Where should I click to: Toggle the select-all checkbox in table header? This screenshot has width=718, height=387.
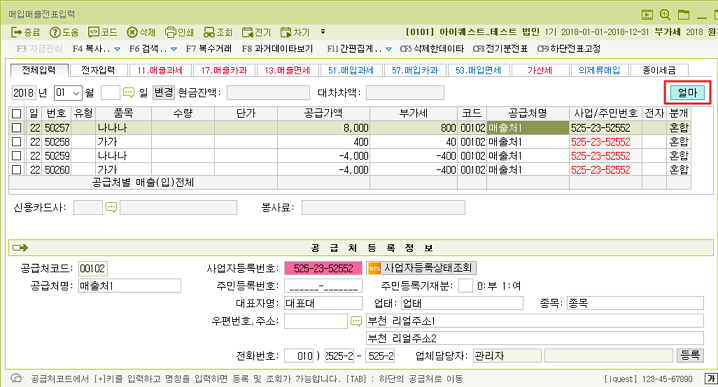tap(16, 114)
